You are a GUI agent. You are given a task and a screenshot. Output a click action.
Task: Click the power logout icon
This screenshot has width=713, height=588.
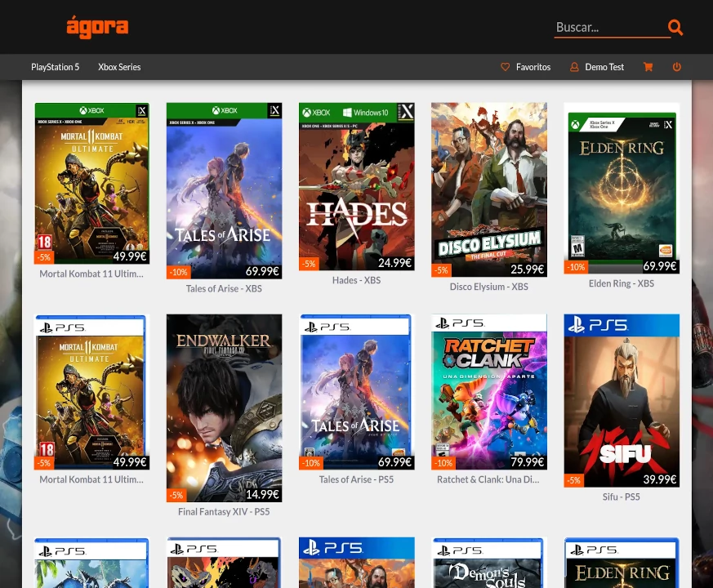[676, 67]
